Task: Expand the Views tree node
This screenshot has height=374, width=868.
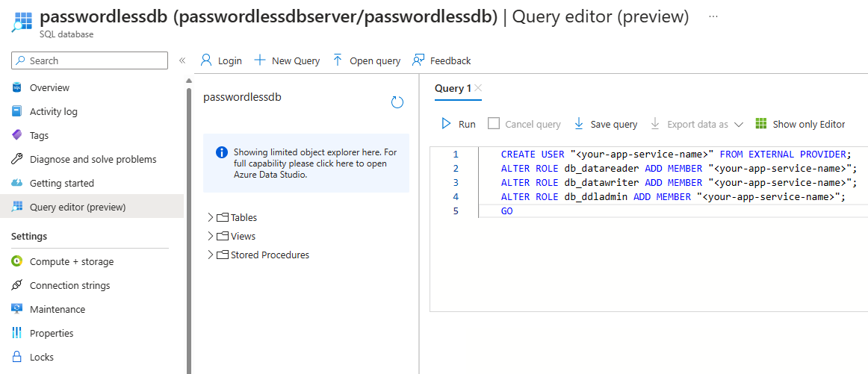Action: point(210,237)
